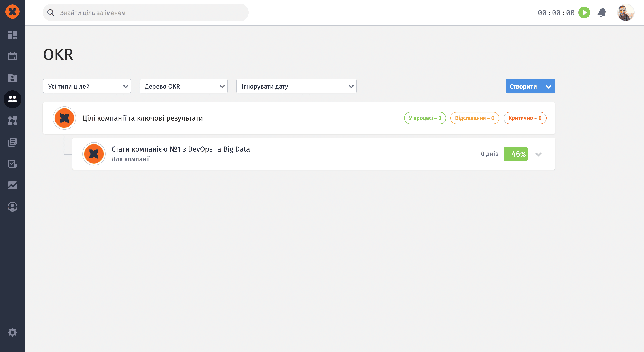
Task: Toggle the 'Критично – 0' status filter
Action: [x=525, y=118]
